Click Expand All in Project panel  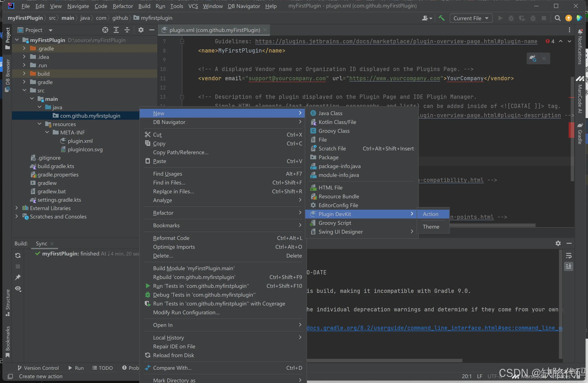coord(116,30)
